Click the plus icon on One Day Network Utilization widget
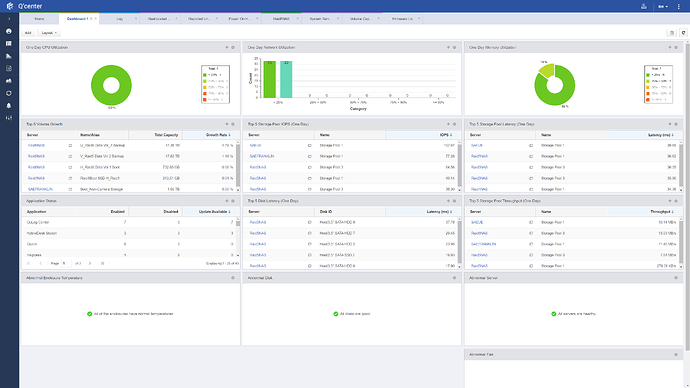 tap(448, 48)
